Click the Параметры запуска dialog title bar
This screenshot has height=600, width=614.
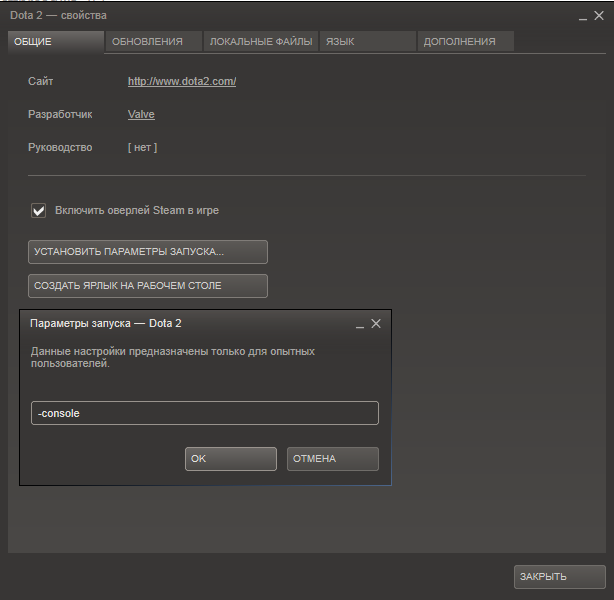(180, 324)
